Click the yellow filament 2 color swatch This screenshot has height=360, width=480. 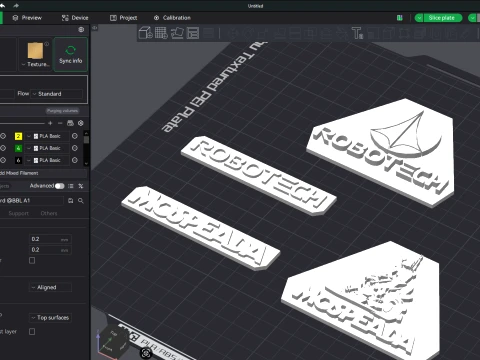coord(18,136)
